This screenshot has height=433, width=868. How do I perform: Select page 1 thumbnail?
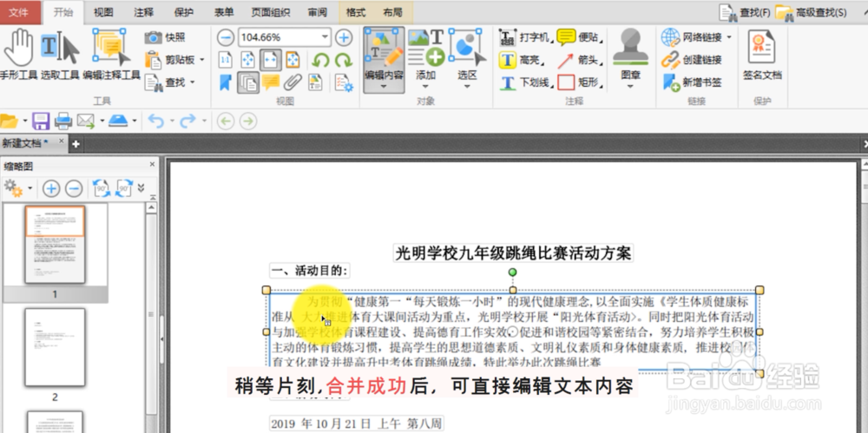[x=55, y=245]
